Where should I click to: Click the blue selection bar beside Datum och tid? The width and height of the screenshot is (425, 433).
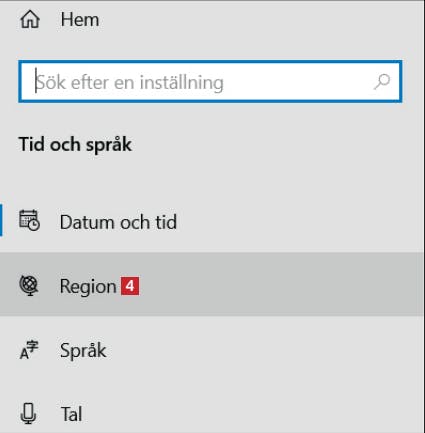point(1,220)
